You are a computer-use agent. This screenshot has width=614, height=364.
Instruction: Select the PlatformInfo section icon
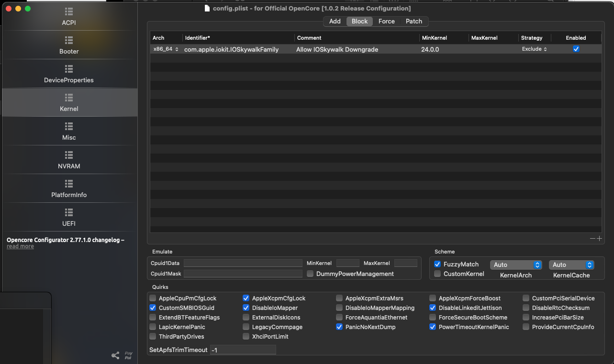(x=69, y=184)
